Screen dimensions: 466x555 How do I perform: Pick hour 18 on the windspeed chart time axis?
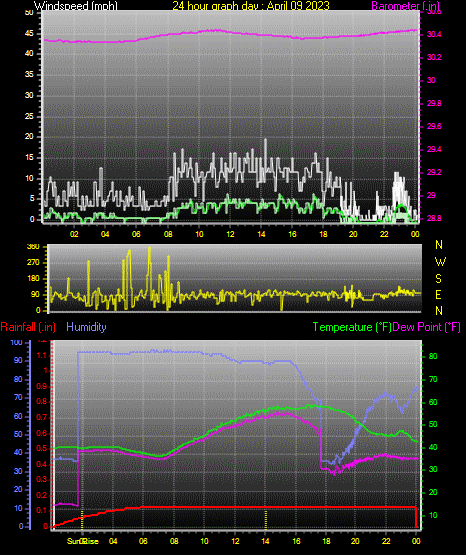323,234
